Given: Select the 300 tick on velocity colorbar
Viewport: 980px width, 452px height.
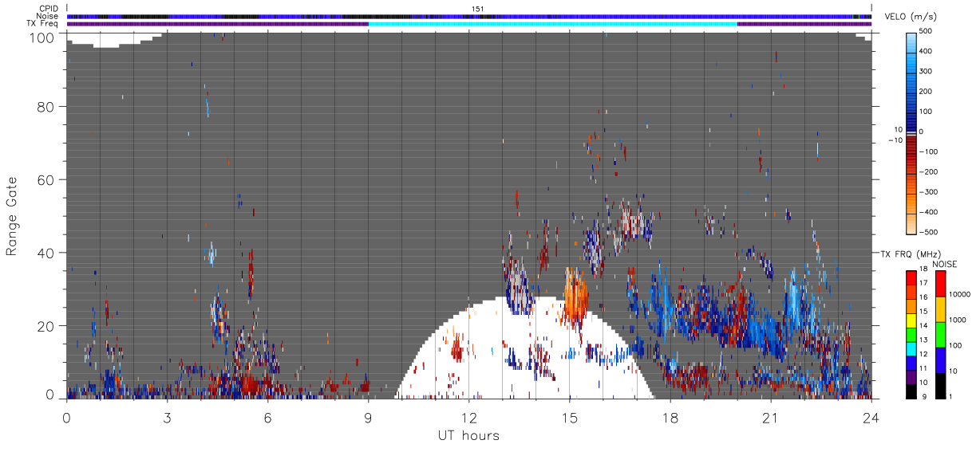Looking at the screenshot, I should (926, 71).
